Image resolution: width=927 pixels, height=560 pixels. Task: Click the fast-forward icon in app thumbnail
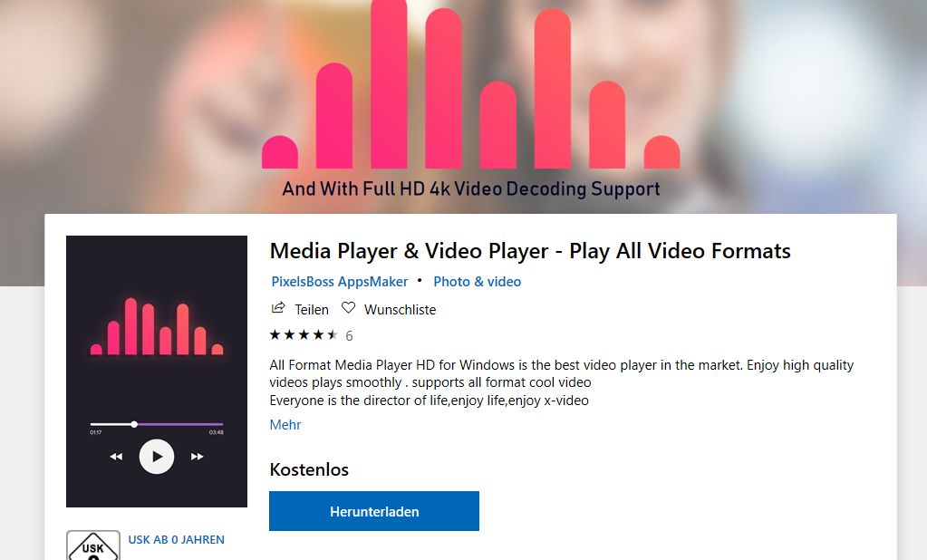point(197,457)
